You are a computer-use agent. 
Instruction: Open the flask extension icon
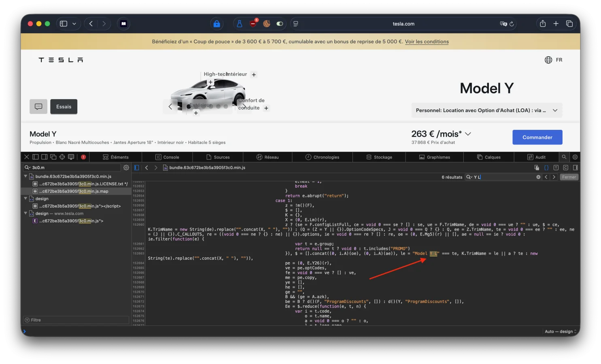240,24
